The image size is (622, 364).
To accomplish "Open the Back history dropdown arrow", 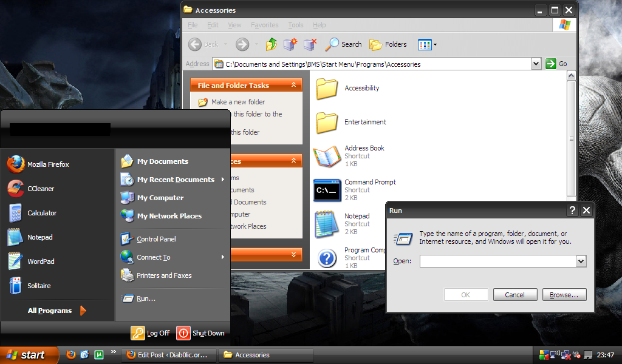I will tap(226, 44).
